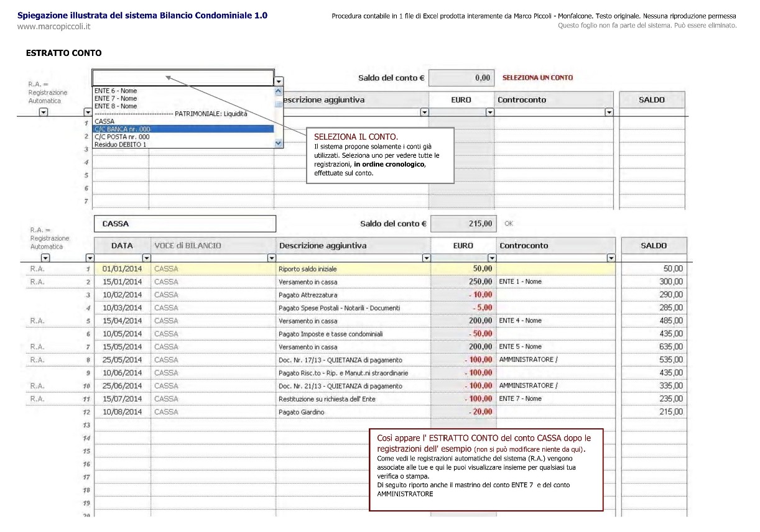Click the CASSA account name field above the lower table
Viewport: 760px width, 532px height.
point(185,224)
